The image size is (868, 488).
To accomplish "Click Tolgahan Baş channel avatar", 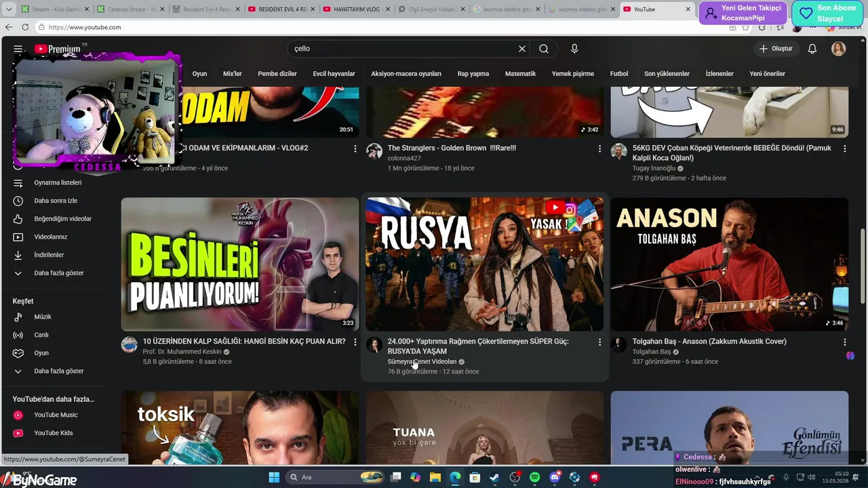I will (618, 345).
